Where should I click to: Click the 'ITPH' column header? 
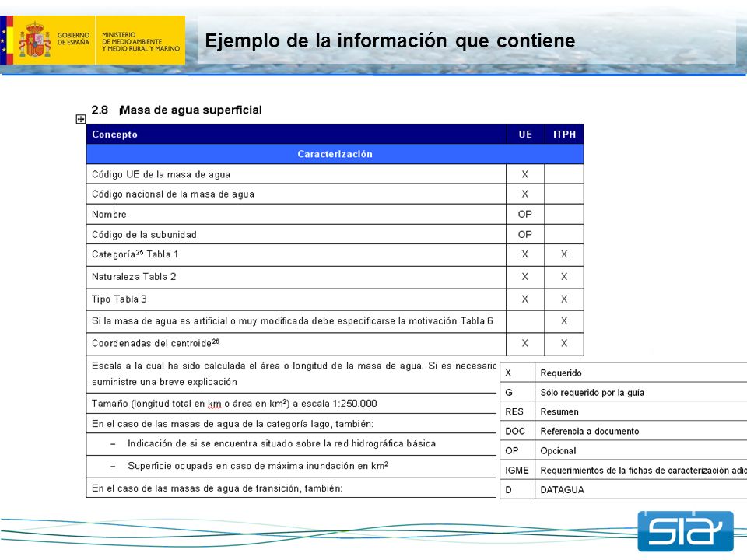click(564, 135)
